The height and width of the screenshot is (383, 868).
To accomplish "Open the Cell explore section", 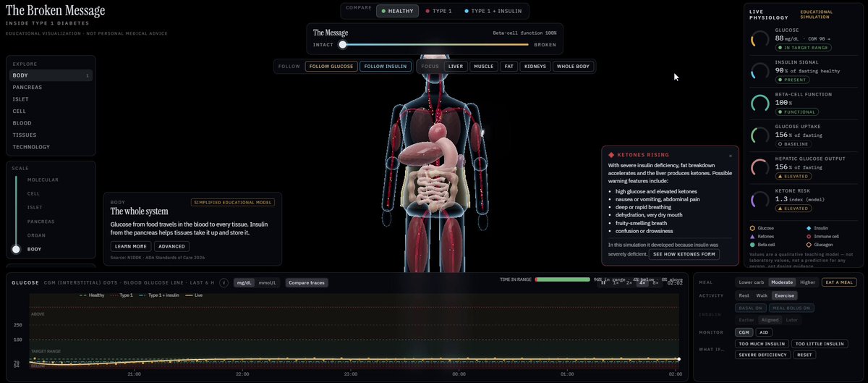I will tap(51, 111).
